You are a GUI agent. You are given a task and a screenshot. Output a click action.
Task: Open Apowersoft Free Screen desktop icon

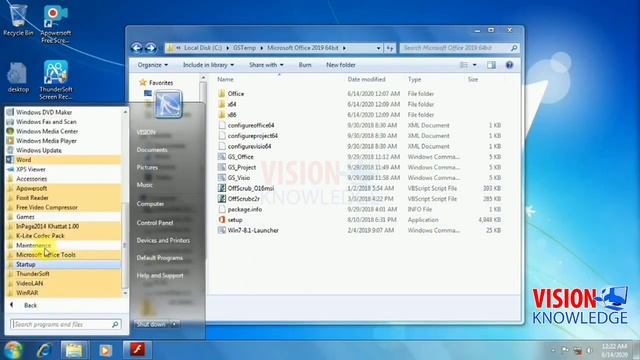[56, 24]
